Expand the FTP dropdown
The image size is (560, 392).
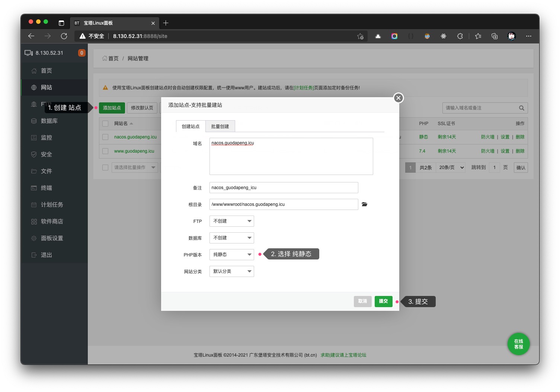[x=231, y=221]
